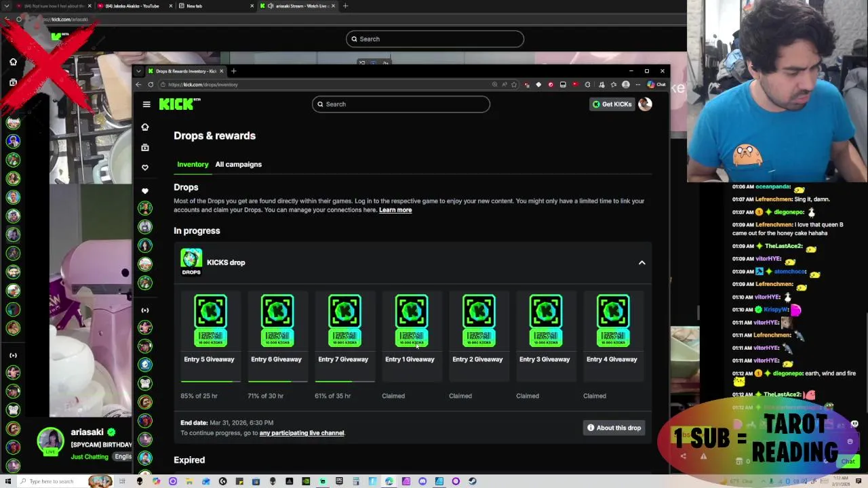Image resolution: width=868 pixels, height=488 pixels.
Task: Click the Chat button in stream chat panel
Action: [x=848, y=462]
